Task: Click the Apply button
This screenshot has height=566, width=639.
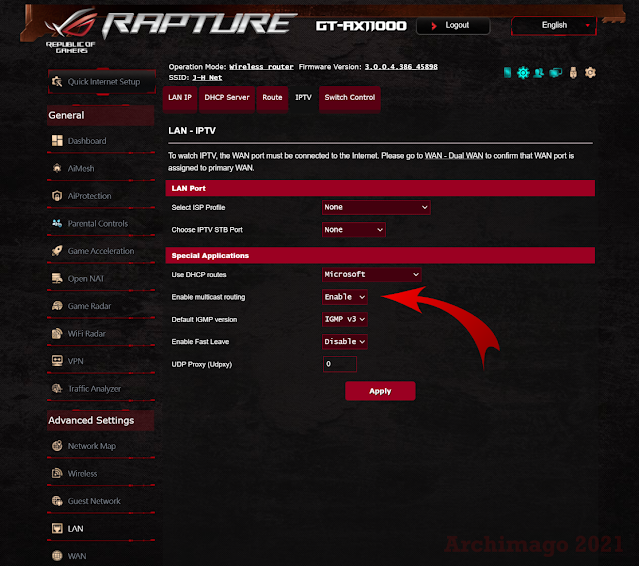Action: (x=380, y=391)
